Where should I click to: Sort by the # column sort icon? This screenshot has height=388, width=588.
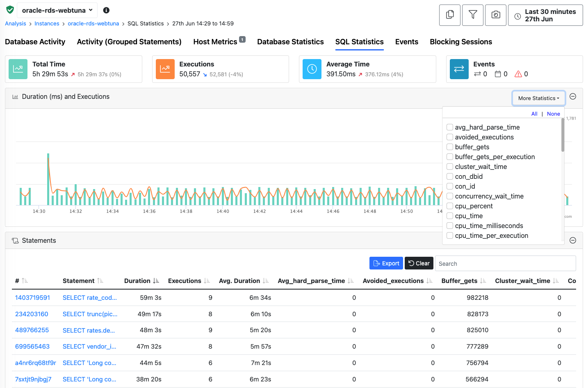click(x=25, y=281)
